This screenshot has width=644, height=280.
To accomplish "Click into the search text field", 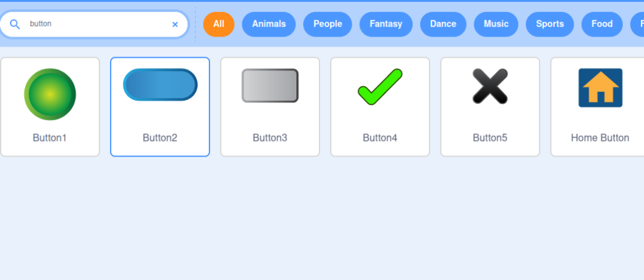I will click(x=94, y=24).
